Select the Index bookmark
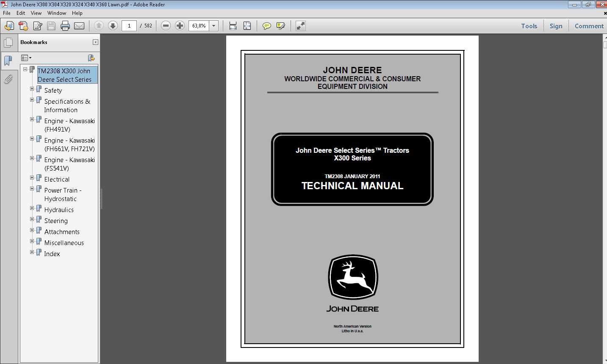 52,254
